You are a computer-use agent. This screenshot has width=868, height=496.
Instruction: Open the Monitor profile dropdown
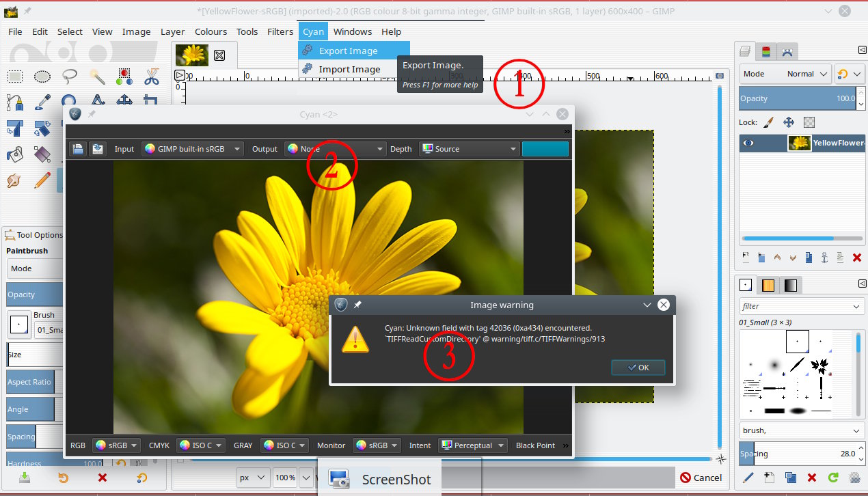(x=378, y=445)
